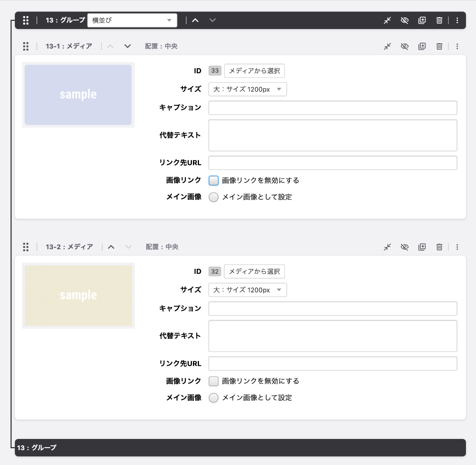Check 画像リンクを無効にする in unit 13-1
This screenshot has width=476, height=465.
click(213, 180)
